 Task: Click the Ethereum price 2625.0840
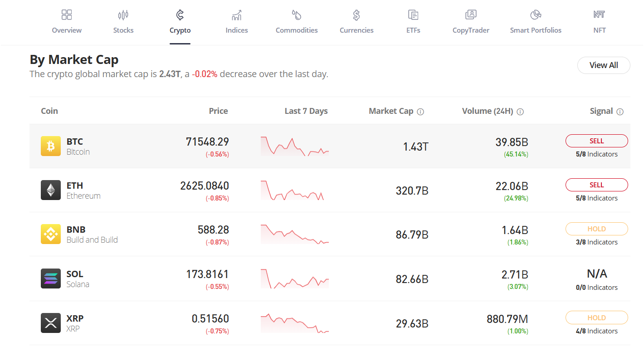tap(205, 186)
